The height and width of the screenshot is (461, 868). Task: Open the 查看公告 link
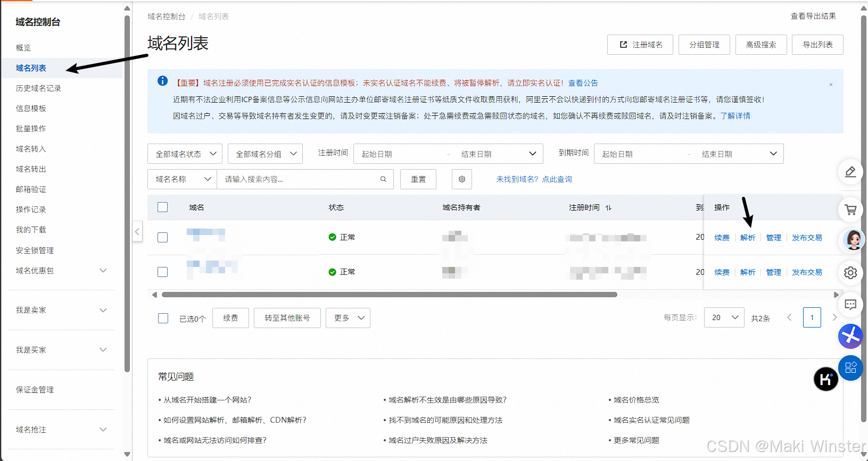tap(583, 83)
